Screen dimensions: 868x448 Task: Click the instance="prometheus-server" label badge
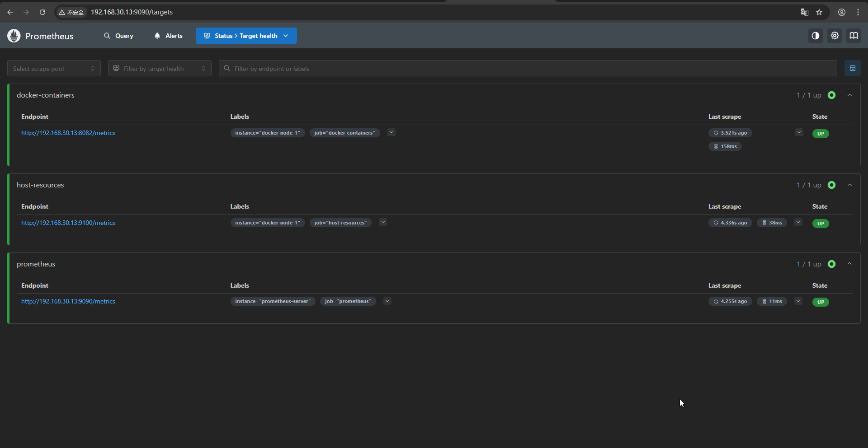273,301
